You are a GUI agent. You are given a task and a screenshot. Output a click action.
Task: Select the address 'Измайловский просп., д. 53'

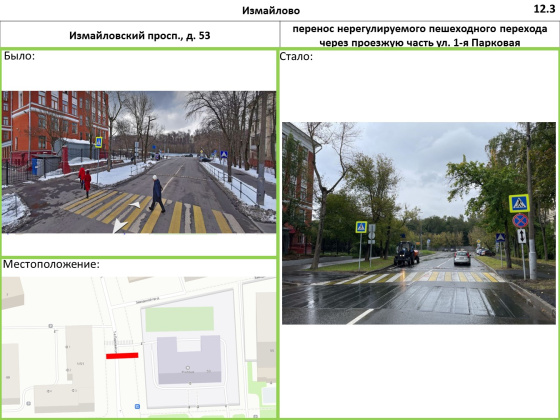pos(140,36)
